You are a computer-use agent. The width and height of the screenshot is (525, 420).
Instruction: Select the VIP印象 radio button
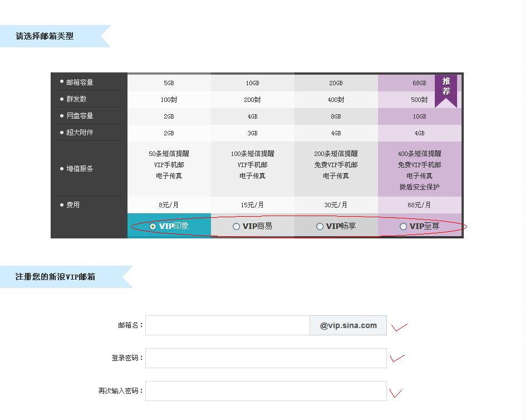tap(153, 227)
